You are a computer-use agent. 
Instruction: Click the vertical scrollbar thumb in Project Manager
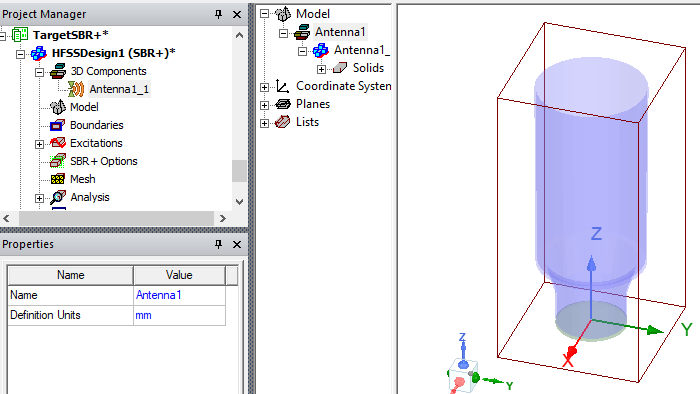pos(240,171)
